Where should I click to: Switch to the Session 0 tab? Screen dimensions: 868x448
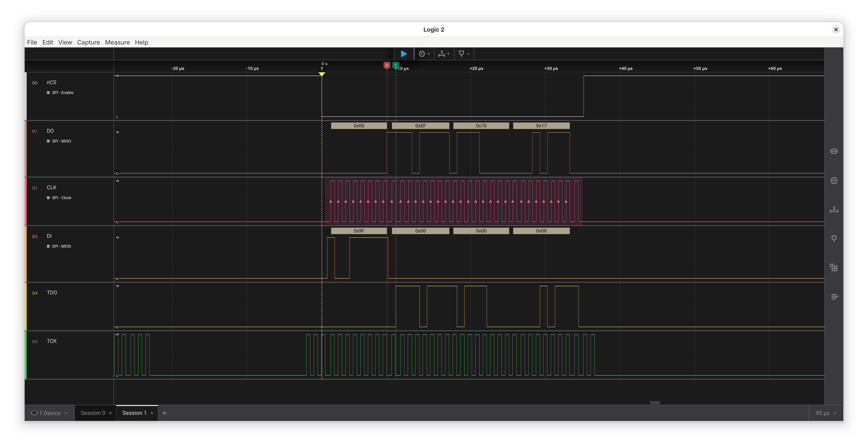(x=93, y=413)
